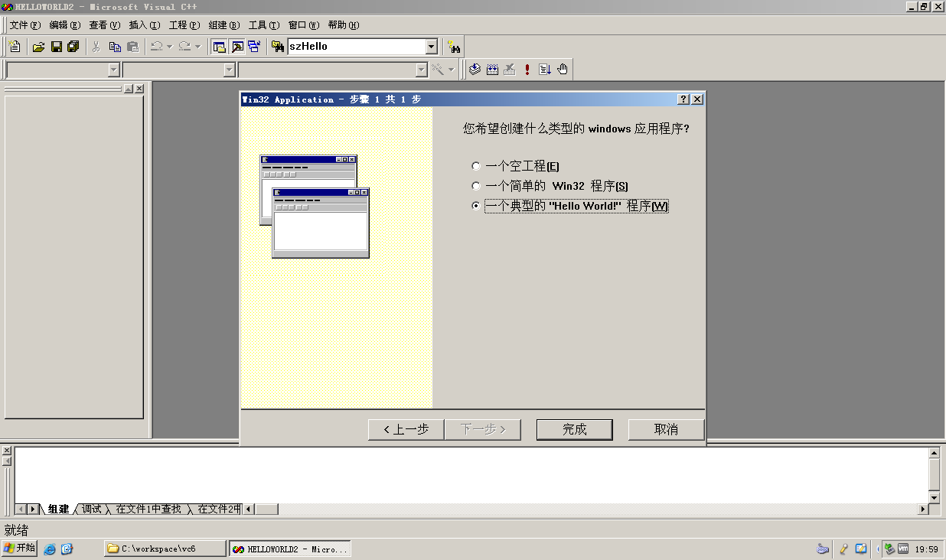The height and width of the screenshot is (560, 946).
Task: Click inside the szHello find input field
Action: 356,47
